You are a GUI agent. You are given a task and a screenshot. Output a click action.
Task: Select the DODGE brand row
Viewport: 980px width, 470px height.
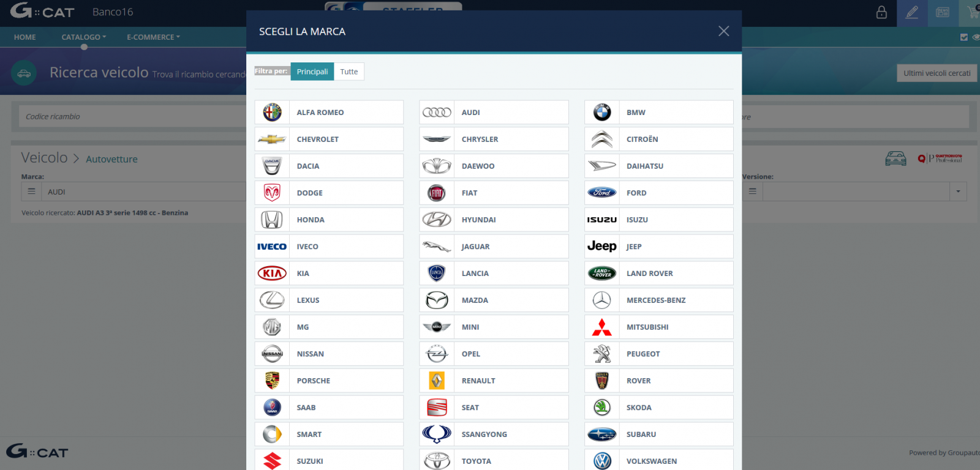point(329,193)
